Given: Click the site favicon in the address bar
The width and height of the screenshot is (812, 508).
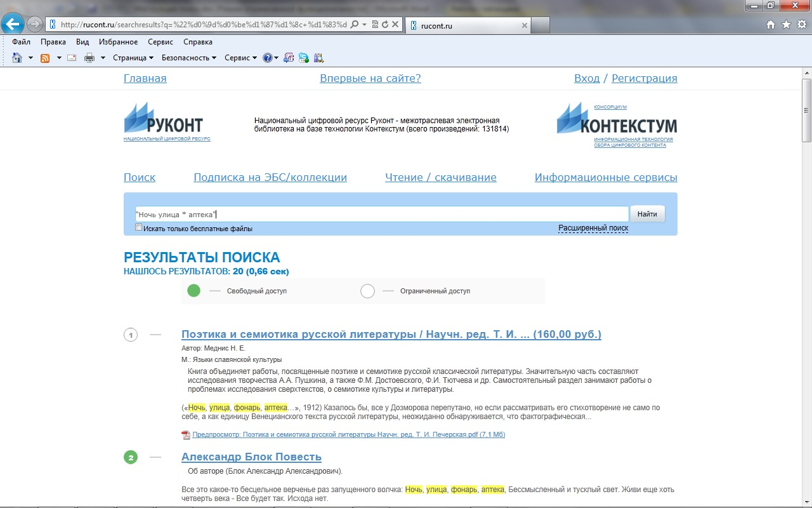Looking at the screenshot, I should pos(53,25).
